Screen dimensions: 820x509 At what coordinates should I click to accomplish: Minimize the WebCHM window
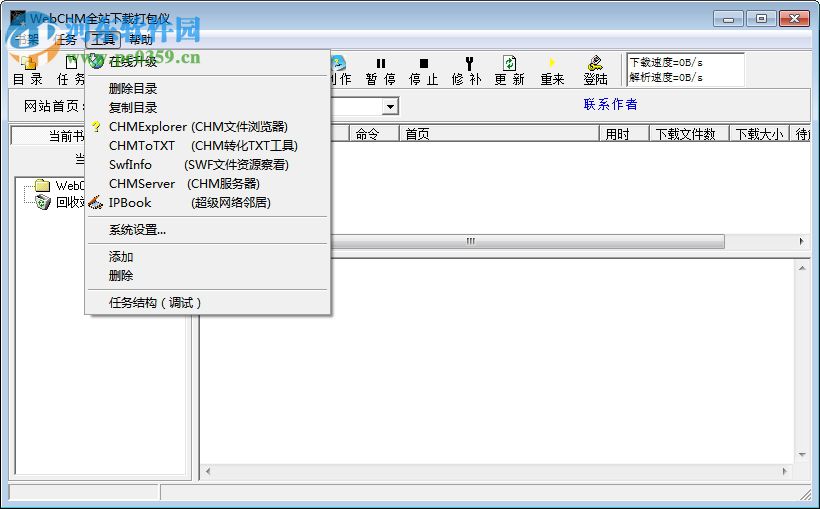point(728,19)
